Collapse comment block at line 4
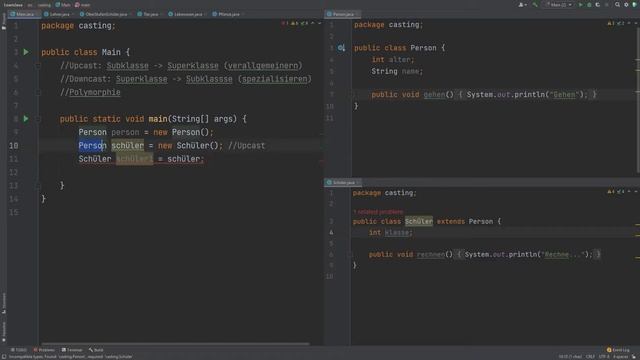 37,65
